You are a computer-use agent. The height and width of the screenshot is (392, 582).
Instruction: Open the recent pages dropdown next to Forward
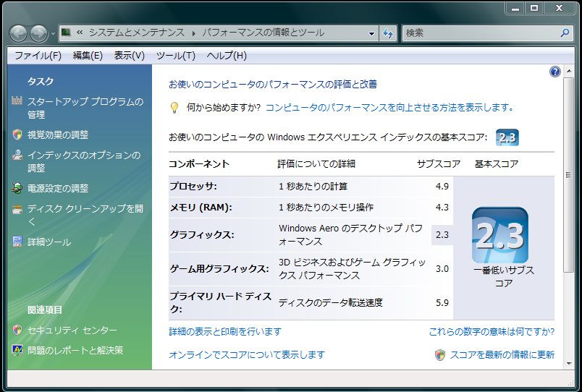pyautogui.click(x=53, y=33)
